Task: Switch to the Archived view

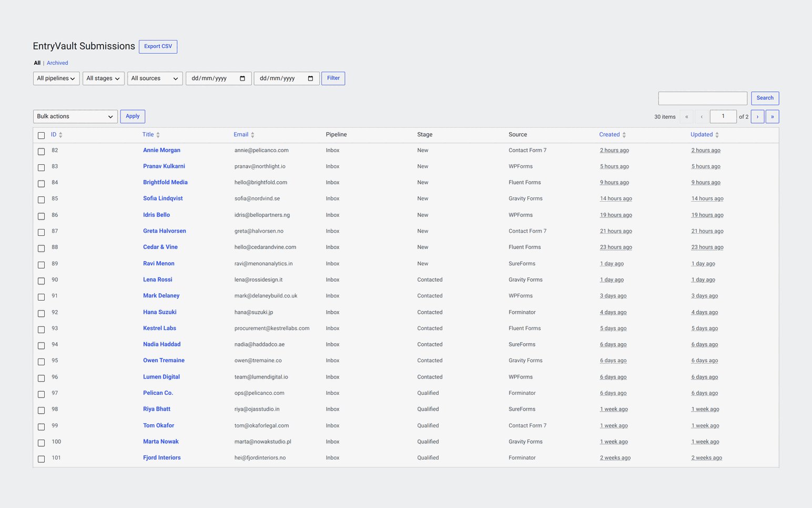Action: tap(57, 63)
